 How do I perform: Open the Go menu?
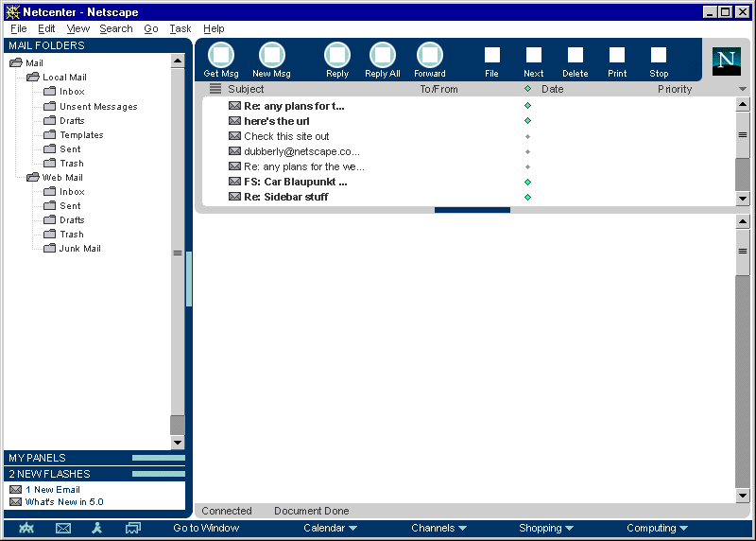(x=151, y=28)
